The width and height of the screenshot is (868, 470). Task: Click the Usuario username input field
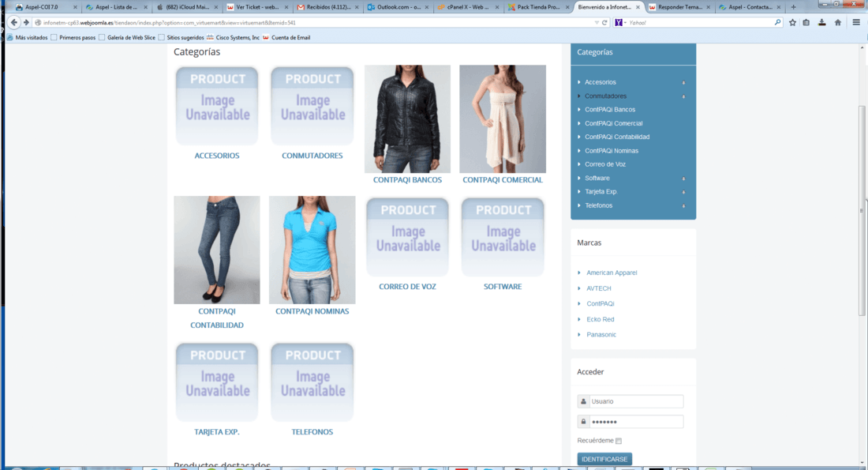pyautogui.click(x=636, y=401)
